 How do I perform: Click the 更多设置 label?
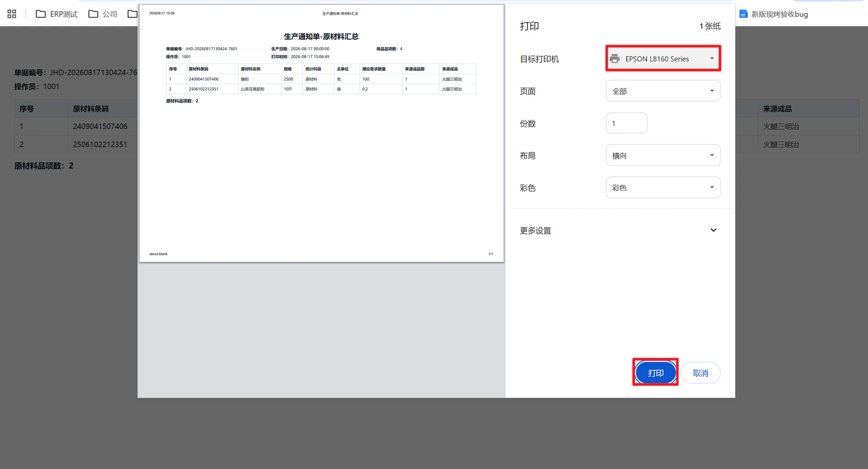pos(535,230)
